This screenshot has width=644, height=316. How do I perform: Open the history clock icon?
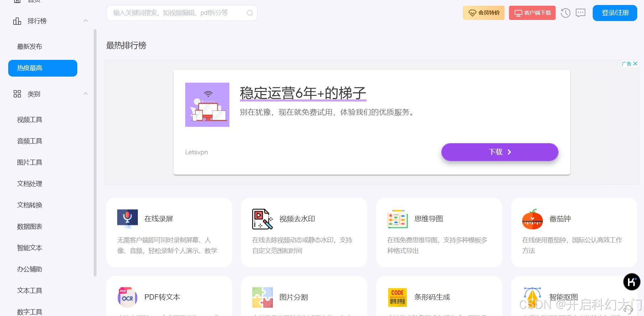click(x=566, y=13)
